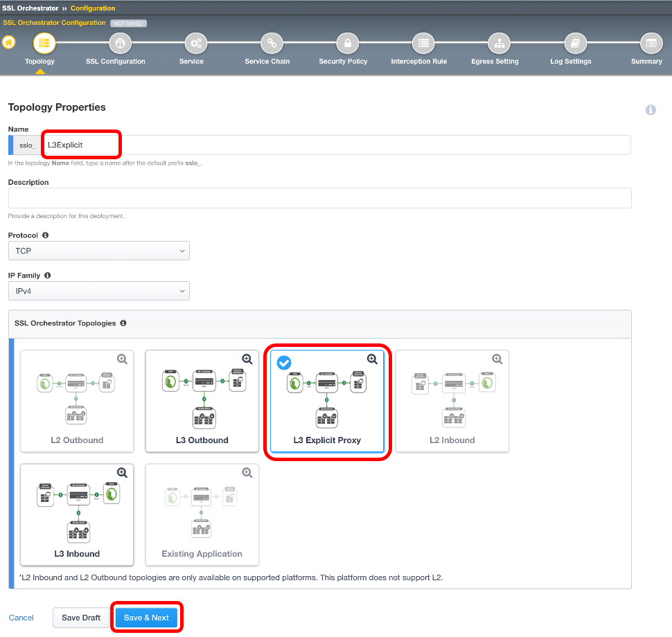Go to the Summary step icon
The height and width of the screenshot is (637, 672).
pos(651,43)
